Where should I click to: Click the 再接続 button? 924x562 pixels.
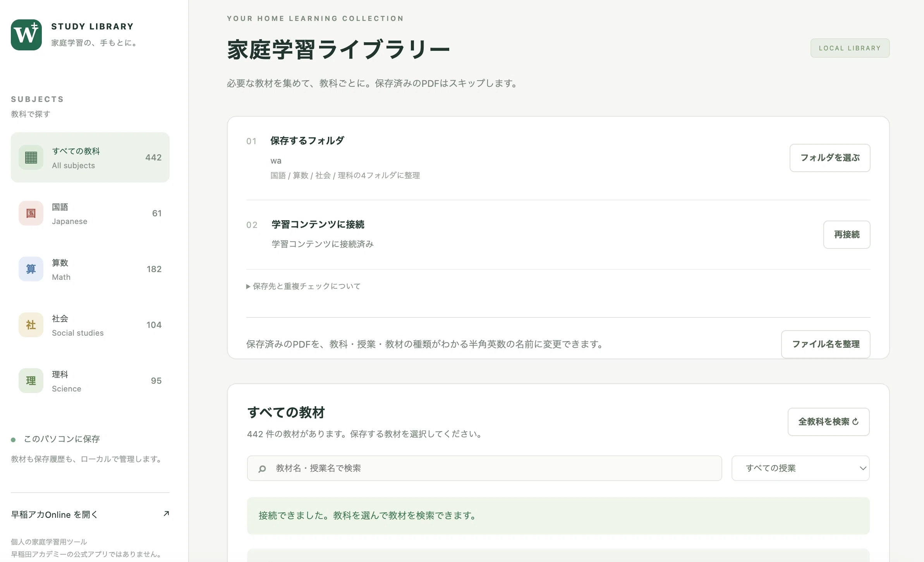click(847, 234)
